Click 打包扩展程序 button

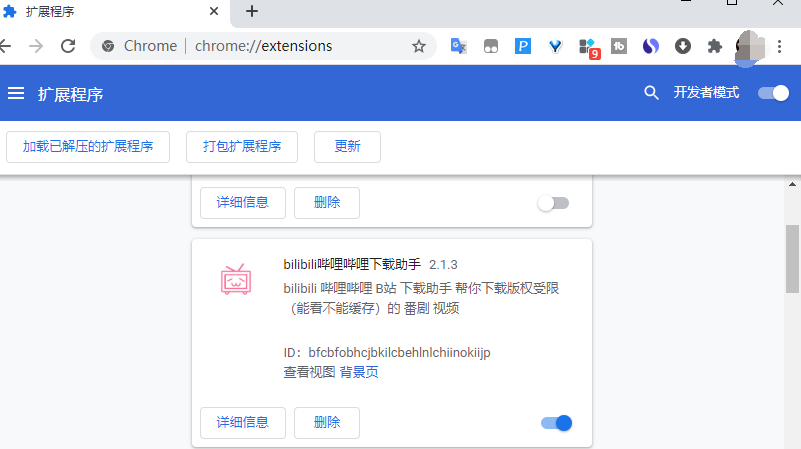pos(242,147)
